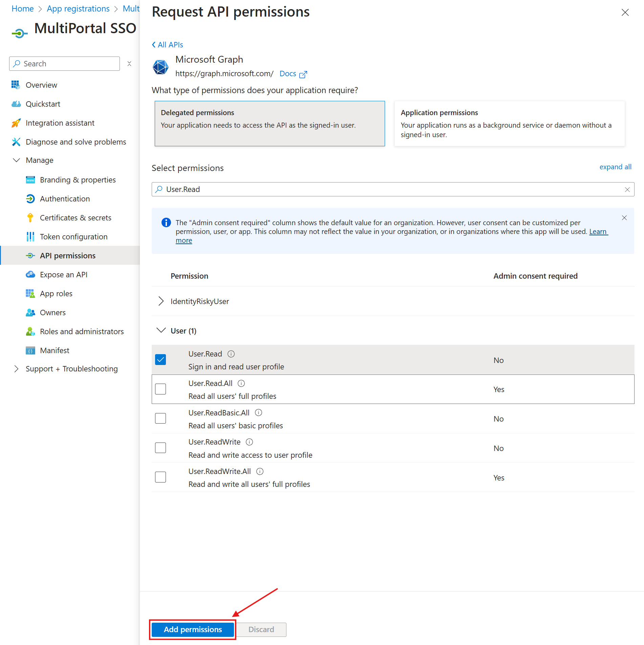Expand Support + Troubleshooting section
Image resolution: width=644 pixels, height=645 pixels.
(16, 369)
